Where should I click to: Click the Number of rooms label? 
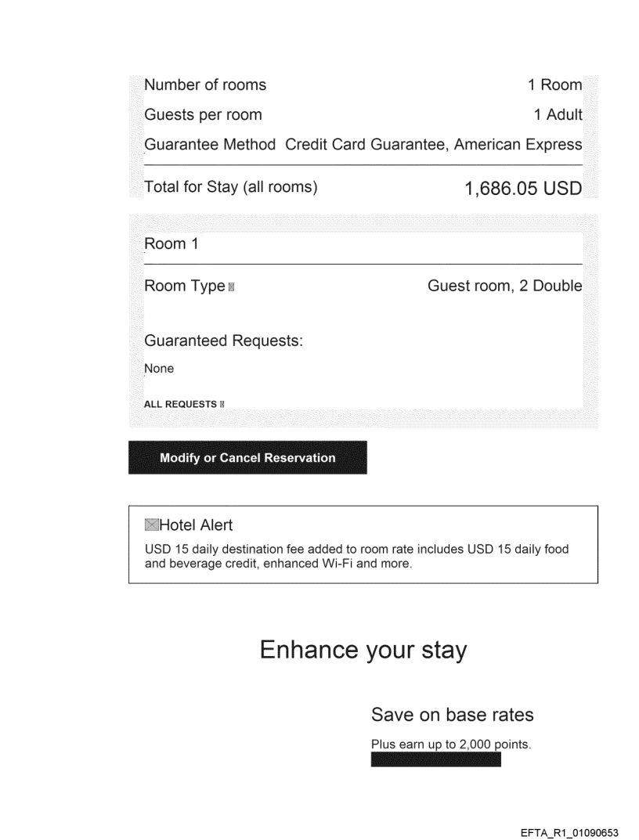pyautogui.click(x=205, y=85)
